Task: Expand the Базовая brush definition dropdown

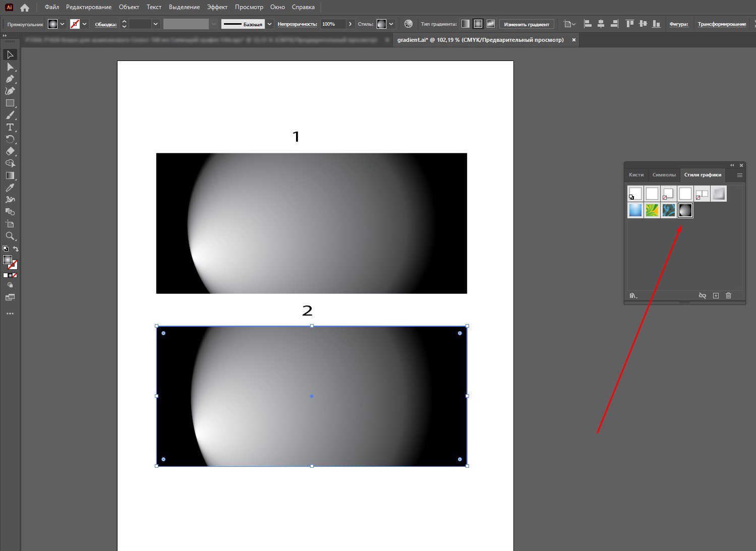Action: (x=270, y=24)
